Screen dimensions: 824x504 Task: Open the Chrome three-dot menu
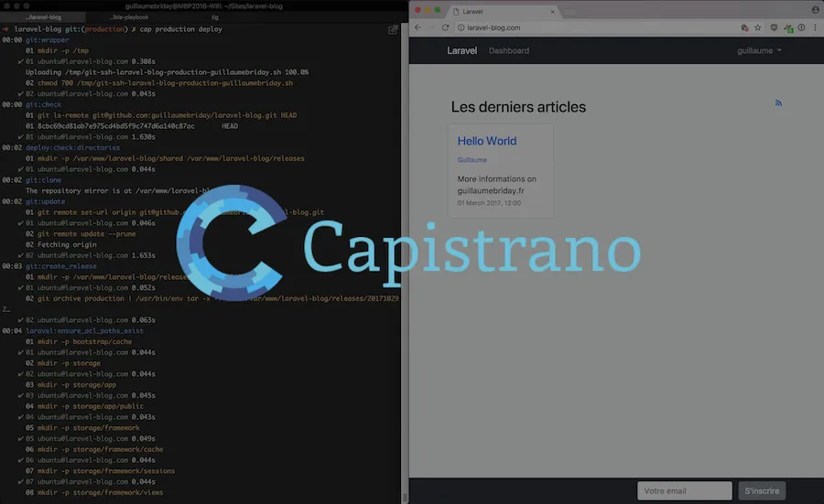click(815, 27)
